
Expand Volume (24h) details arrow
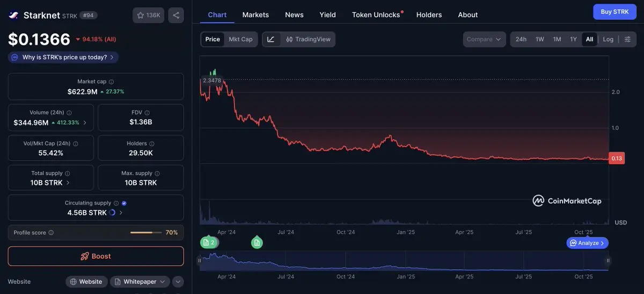tap(85, 123)
